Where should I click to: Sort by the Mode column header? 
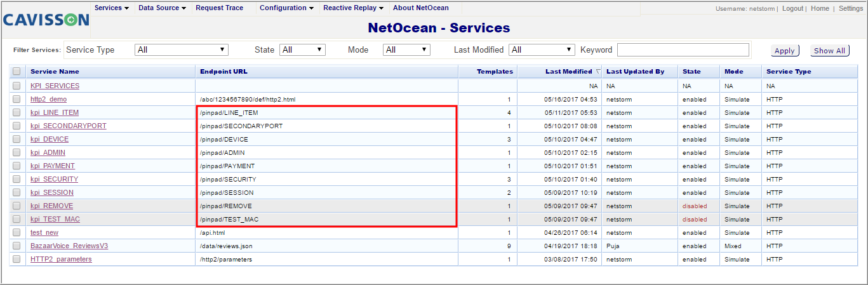pyautogui.click(x=733, y=72)
